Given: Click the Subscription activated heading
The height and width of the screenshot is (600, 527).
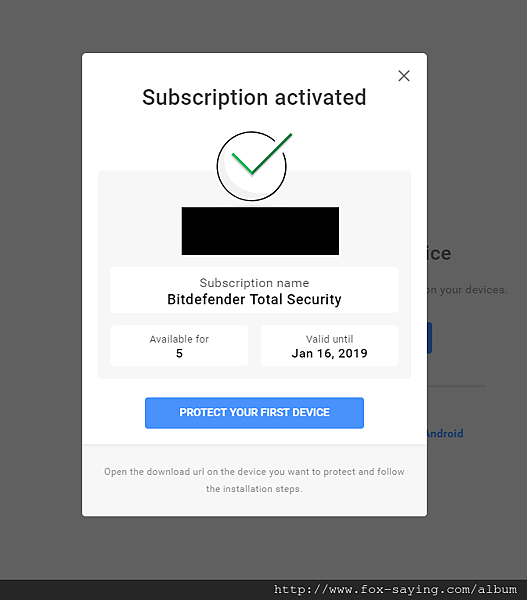Looking at the screenshot, I should pos(254,97).
